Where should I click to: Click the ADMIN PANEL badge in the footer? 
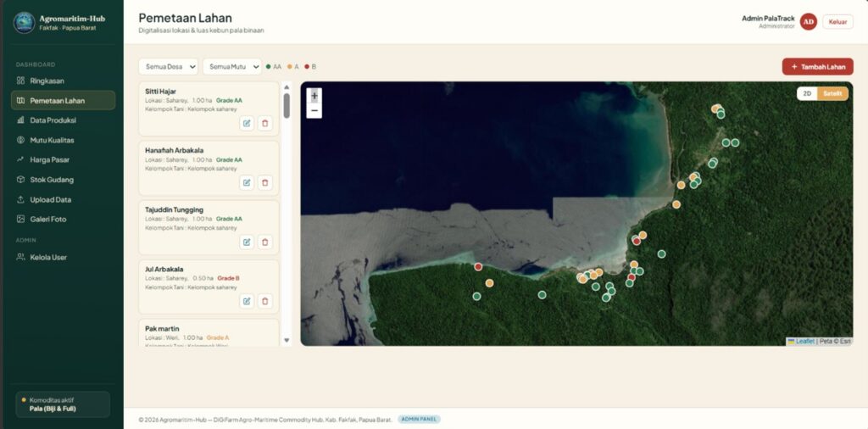click(419, 420)
